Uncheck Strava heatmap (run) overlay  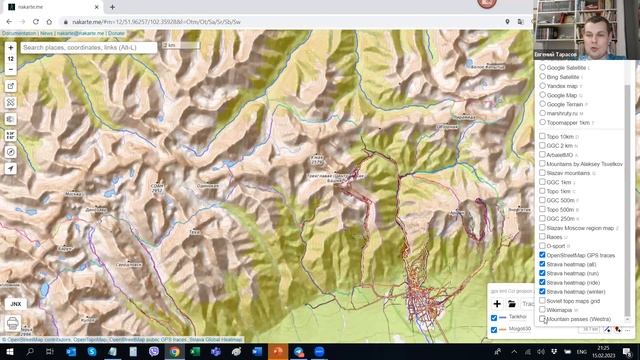[x=542, y=273]
